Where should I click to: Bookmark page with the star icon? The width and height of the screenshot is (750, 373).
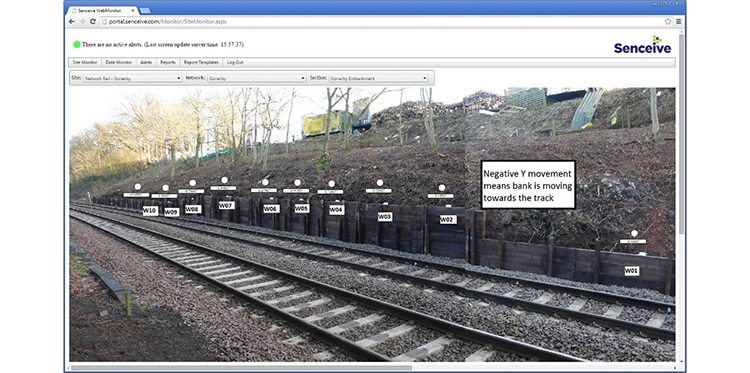(668, 22)
